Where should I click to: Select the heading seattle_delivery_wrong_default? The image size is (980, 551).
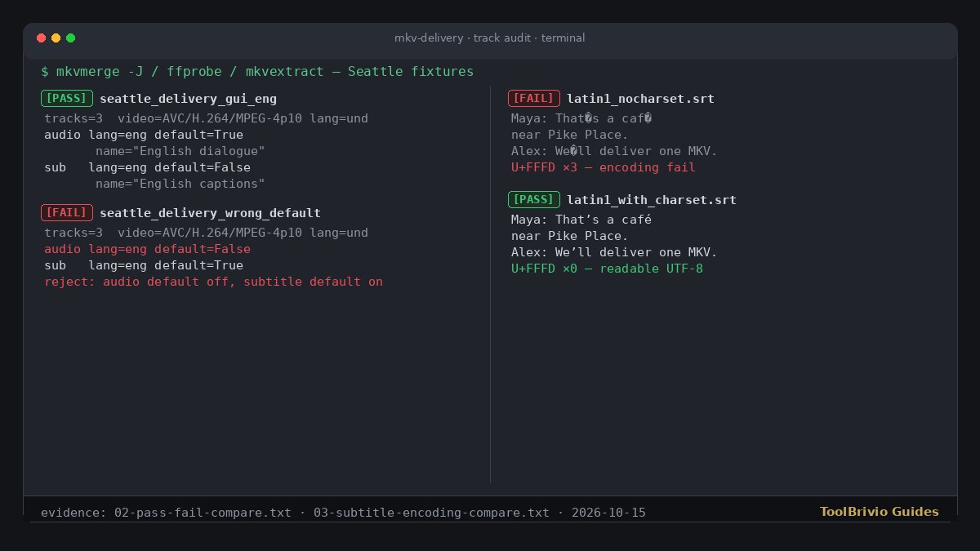click(x=210, y=213)
